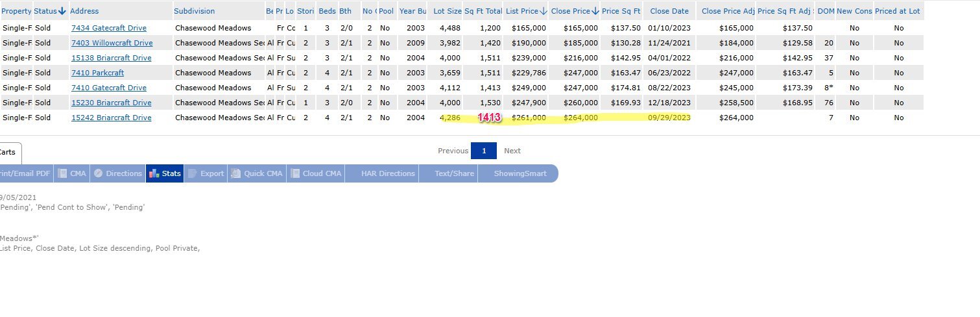Sort by the Subdivision column header
Screen dimensions: 980x317
[194, 11]
